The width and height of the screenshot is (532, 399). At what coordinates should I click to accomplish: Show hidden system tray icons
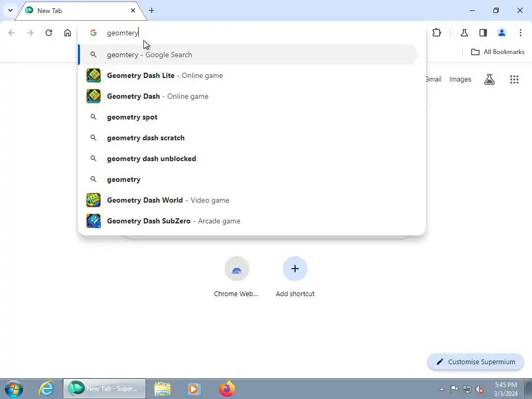442,389
